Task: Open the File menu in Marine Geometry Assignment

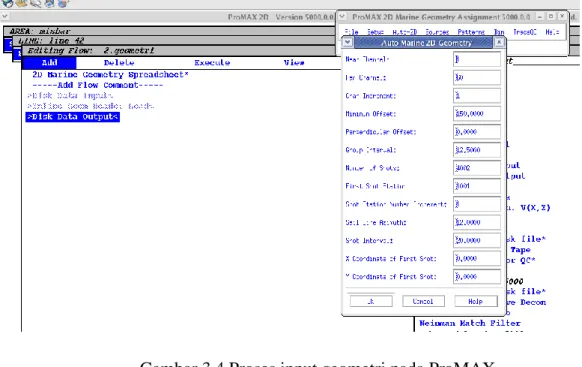Action: [x=351, y=32]
